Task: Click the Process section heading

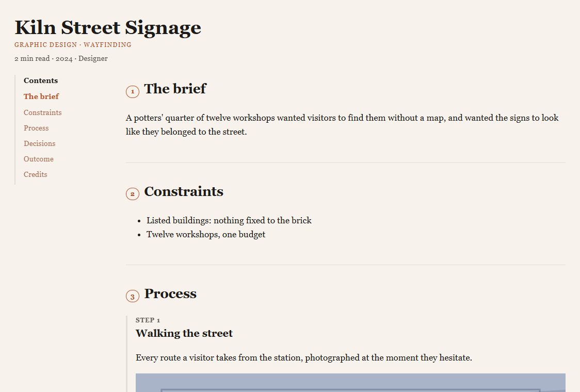Action: coord(170,293)
